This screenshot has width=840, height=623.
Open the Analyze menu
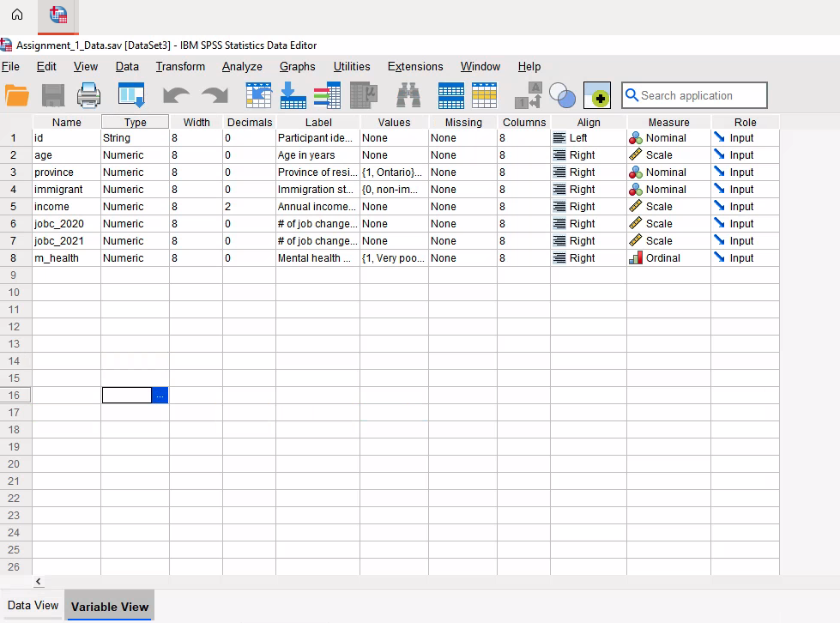(242, 66)
